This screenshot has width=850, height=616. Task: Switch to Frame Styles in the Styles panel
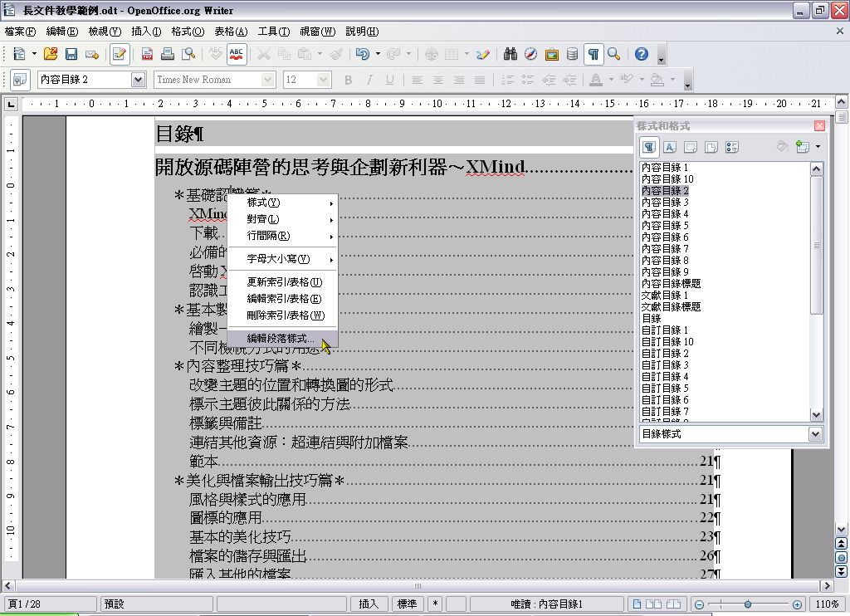coord(690,147)
